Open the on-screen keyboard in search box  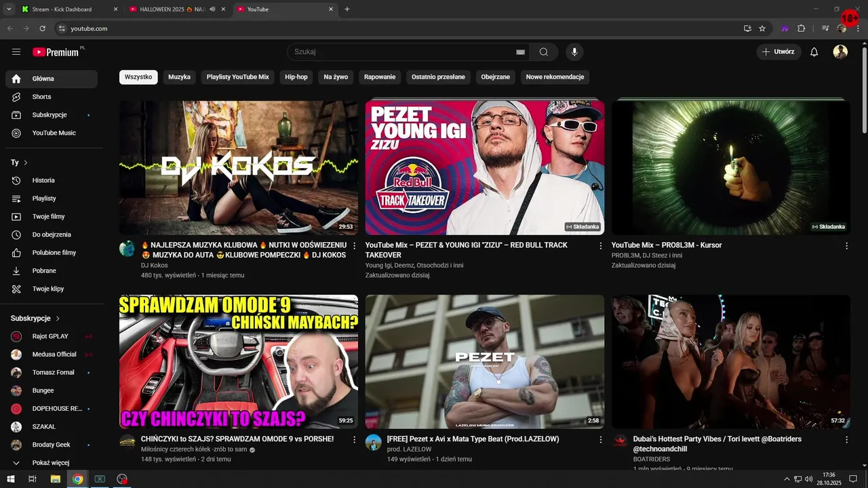tap(520, 52)
